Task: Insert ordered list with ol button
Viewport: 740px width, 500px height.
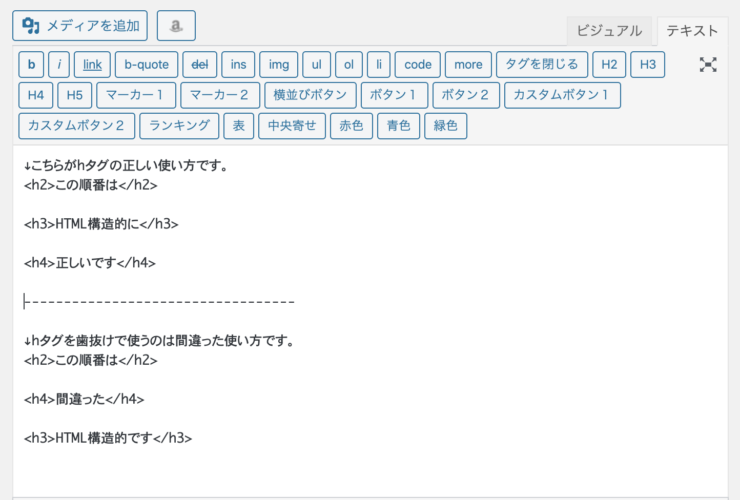Action: pyautogui.click(x=349, y=65)
